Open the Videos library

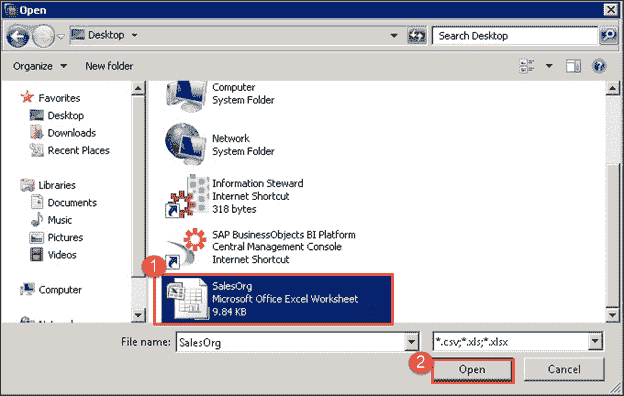point(62,255)
